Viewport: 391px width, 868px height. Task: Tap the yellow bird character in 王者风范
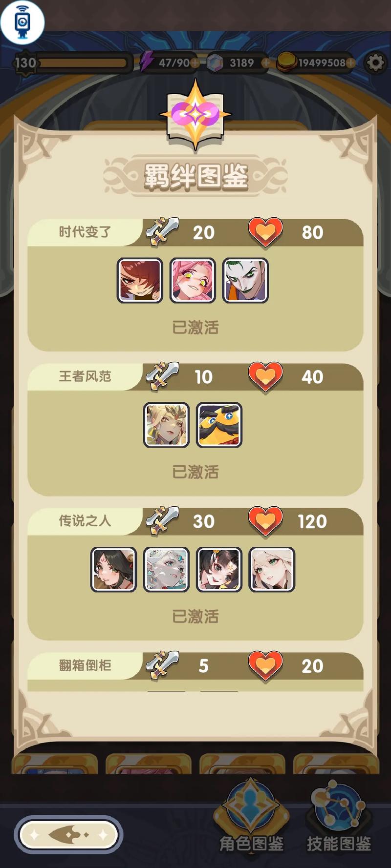point(219,425)
